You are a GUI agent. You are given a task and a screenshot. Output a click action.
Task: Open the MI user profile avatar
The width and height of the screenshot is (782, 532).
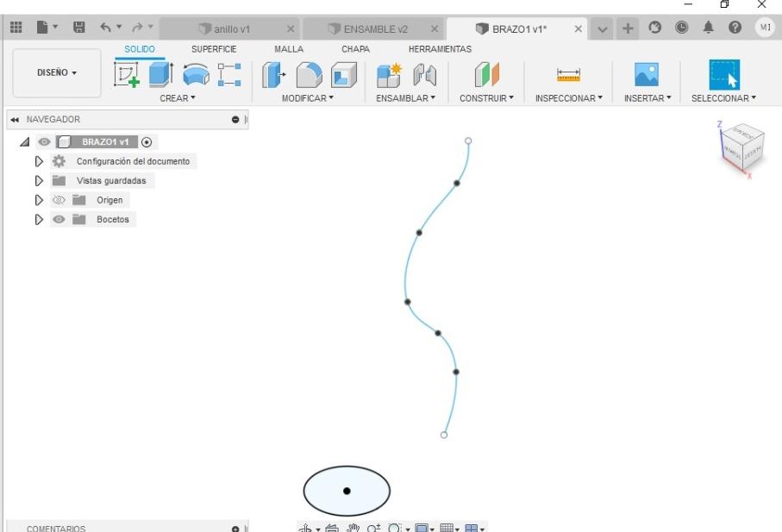(765, 27)
